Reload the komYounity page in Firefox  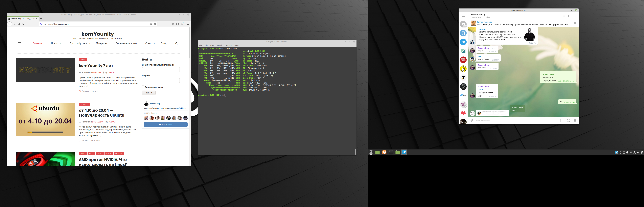click(19, 24)
